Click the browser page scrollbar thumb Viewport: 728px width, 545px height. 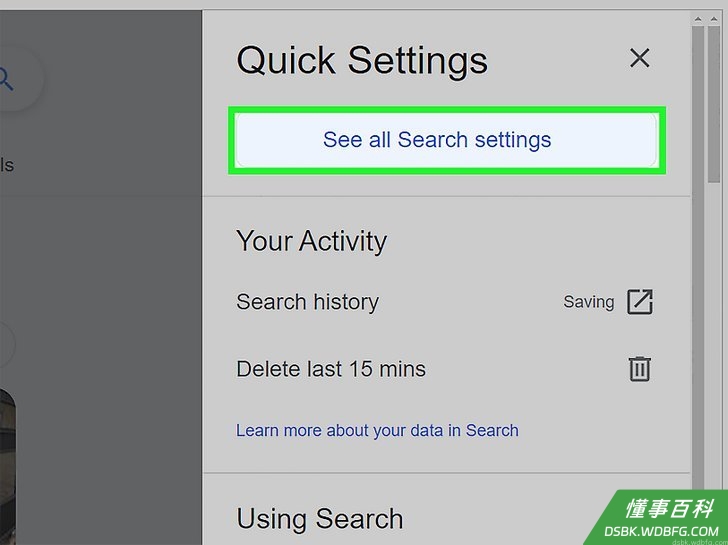pyautogui.click(x=714, y=104)
